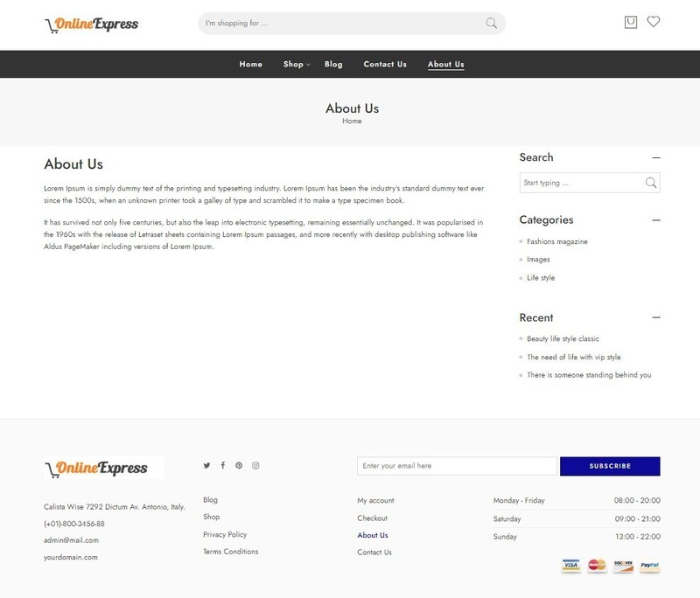Click the OnlineExpress logo in footer
The width and height of the screenshot is (700, 598).
(x=103, y=468)
